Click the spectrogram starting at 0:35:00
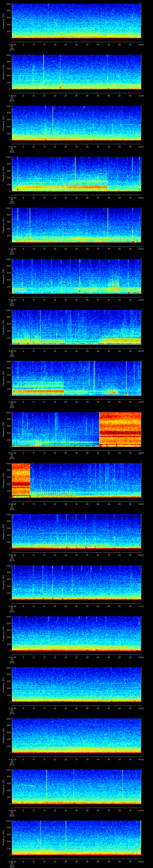The width and height of the screenshot is (153, 868). [76, 327]
